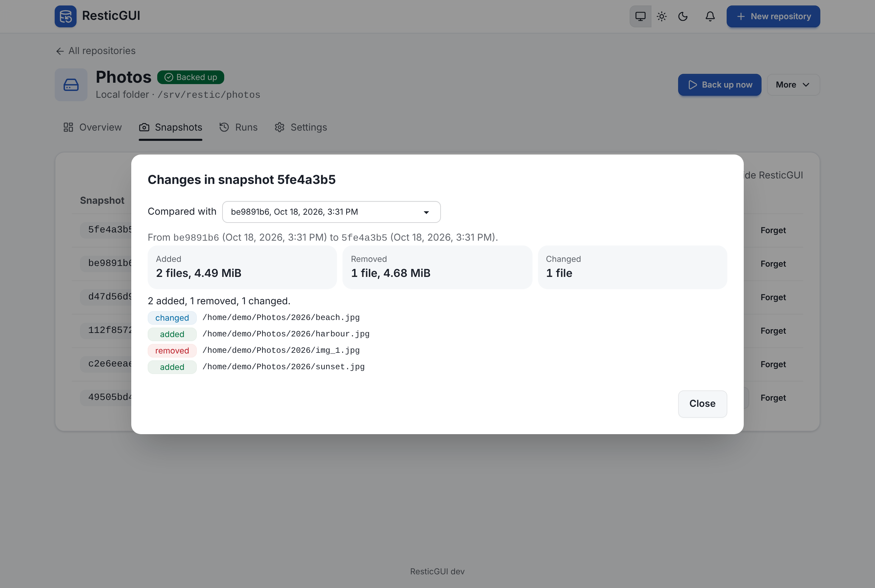Click the Backed up status badge
The width and height of the screenshot is (875, 588).
pos(190,77)
